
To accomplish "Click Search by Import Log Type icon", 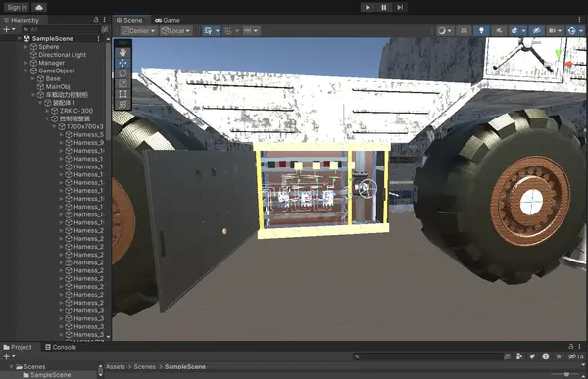I will [x=546, y=356].
